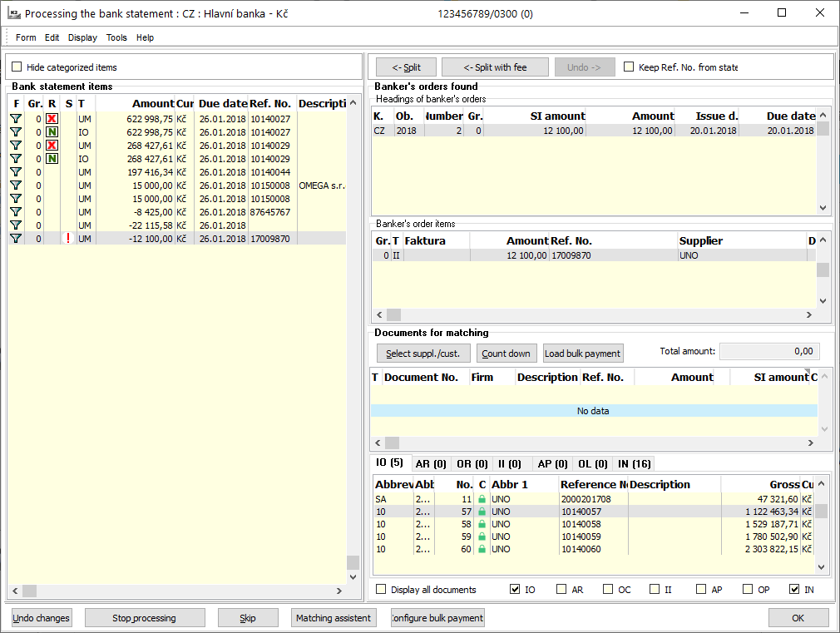The height and width of the screenshot is (633, 840).
Task: Switch to the OL (0) tab
Action: (592, 463)
